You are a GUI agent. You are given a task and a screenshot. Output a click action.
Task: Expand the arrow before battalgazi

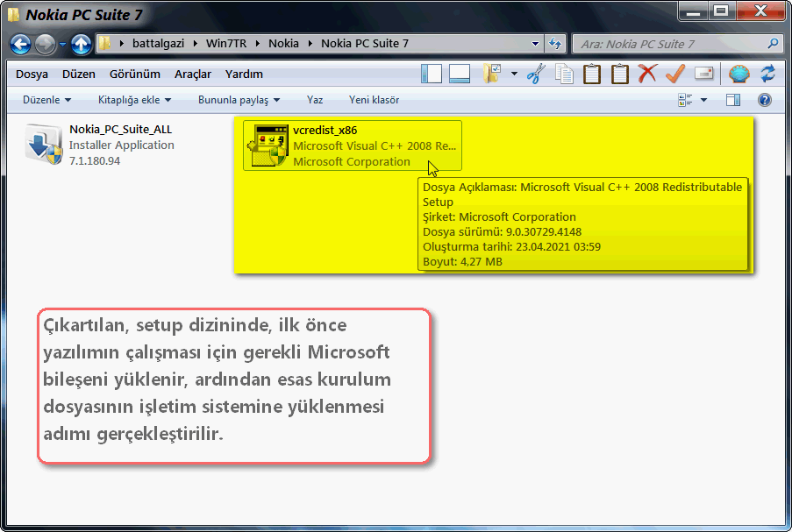tap(122, 44)
